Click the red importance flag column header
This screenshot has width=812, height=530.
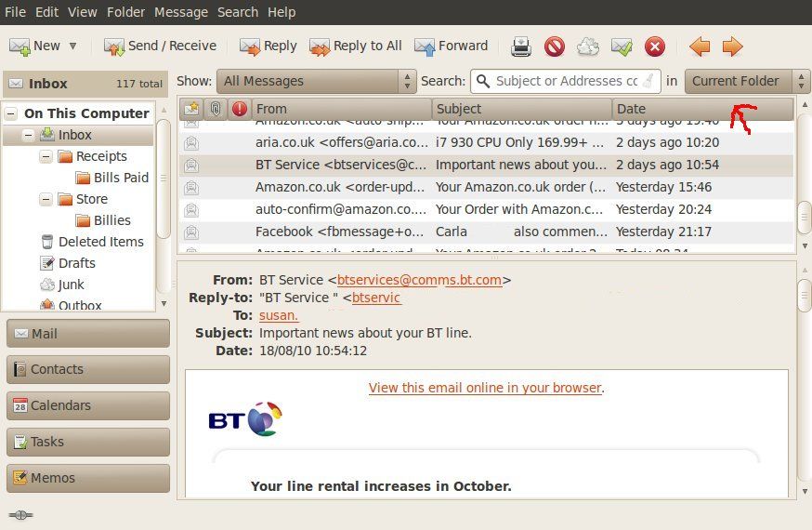tap(239, 109)
